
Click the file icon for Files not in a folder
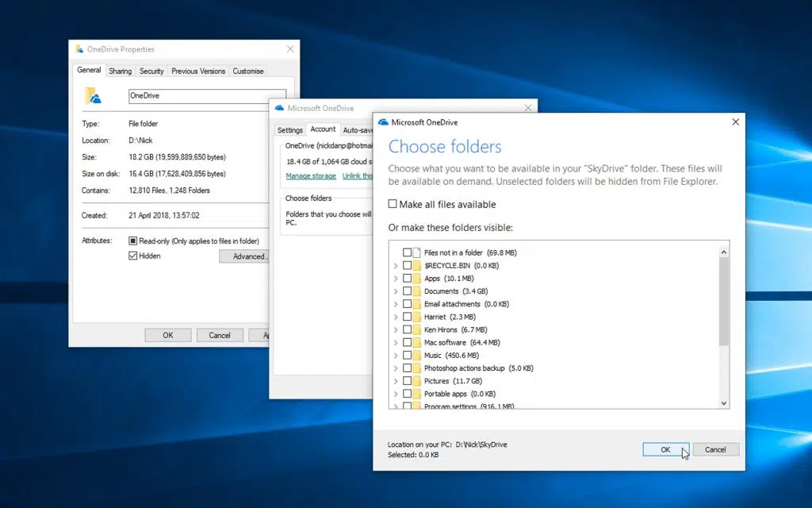pos(416,253)
